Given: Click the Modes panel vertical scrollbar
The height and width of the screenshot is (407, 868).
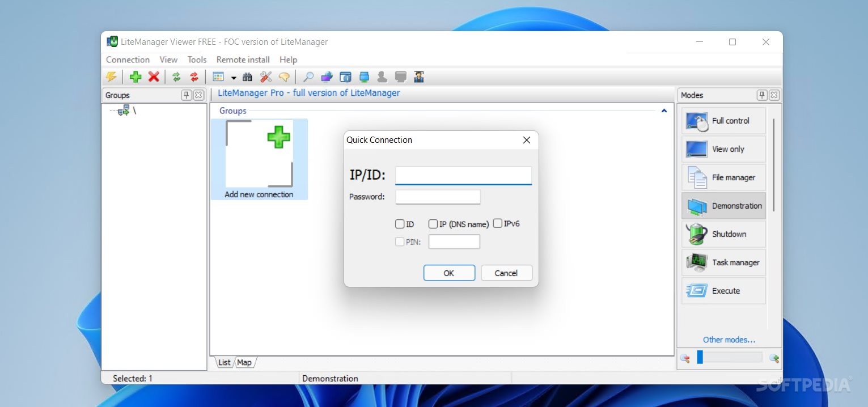Looking at the screenshot, I should (773, 165).
